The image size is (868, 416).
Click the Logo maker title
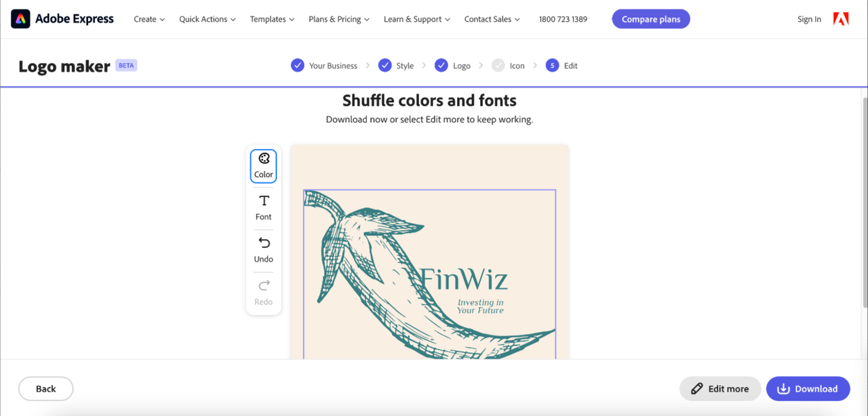pyautogui.click(x=64, y=66)
